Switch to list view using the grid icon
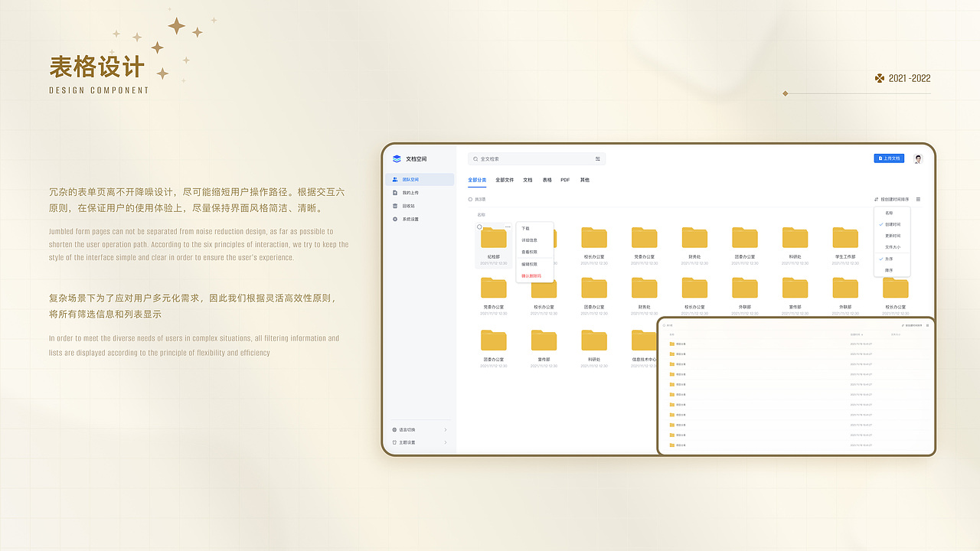 point(918,200)
